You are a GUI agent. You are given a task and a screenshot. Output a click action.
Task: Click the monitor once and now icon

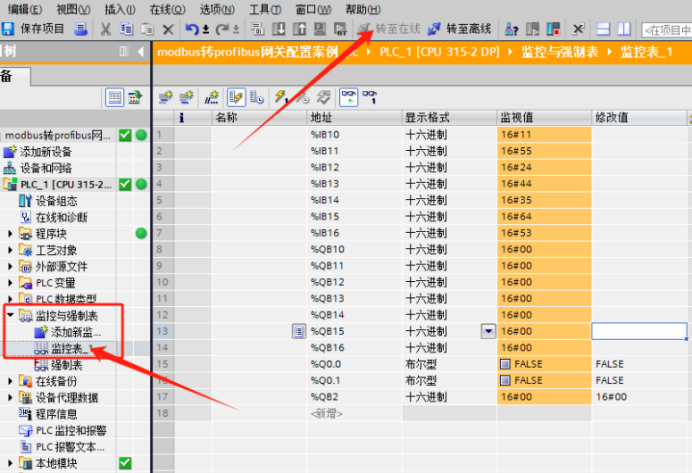pos(369,97)
